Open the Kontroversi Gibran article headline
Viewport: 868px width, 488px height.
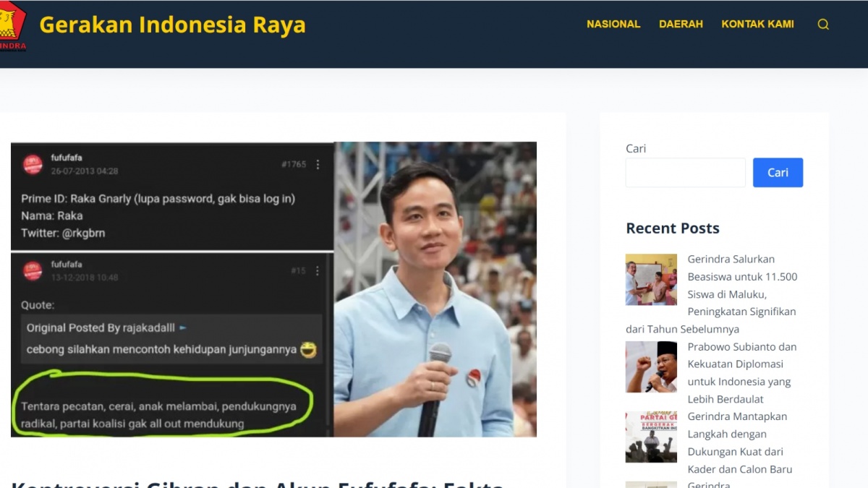click(x=258, y=482)
